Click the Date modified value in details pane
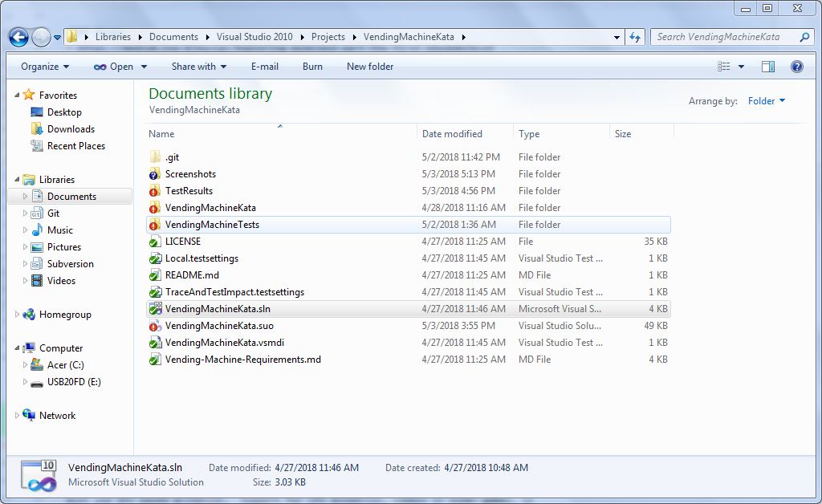822x504 pixels. pos(316,467)
